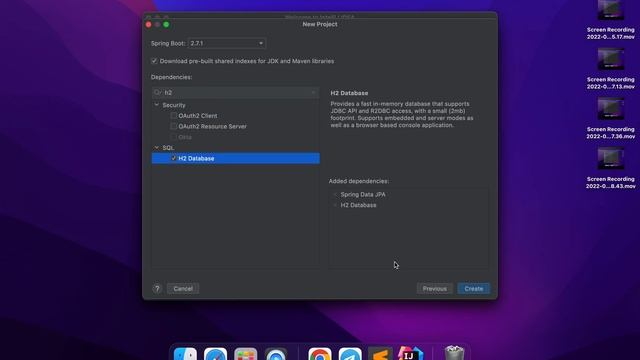
Task: Open Finder from the dock
Action: pos(185,353)
